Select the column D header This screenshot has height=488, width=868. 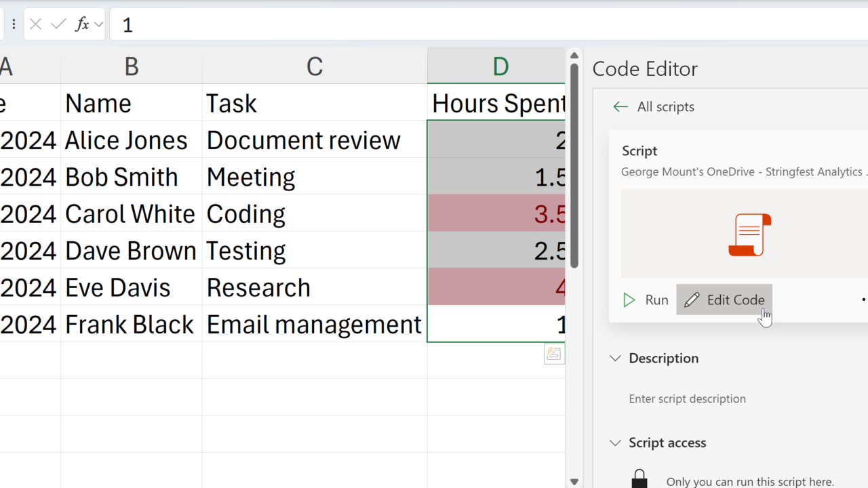click(499, 66)
